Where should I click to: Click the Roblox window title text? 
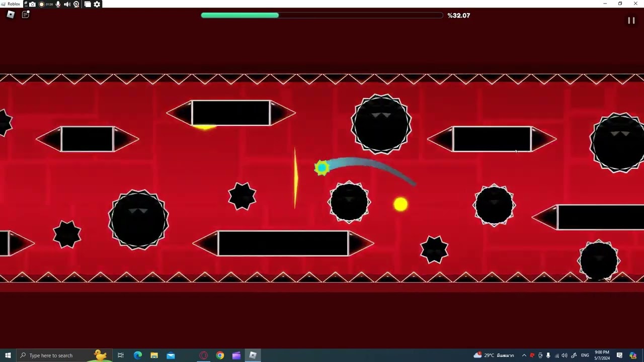[x=14, y=4]
